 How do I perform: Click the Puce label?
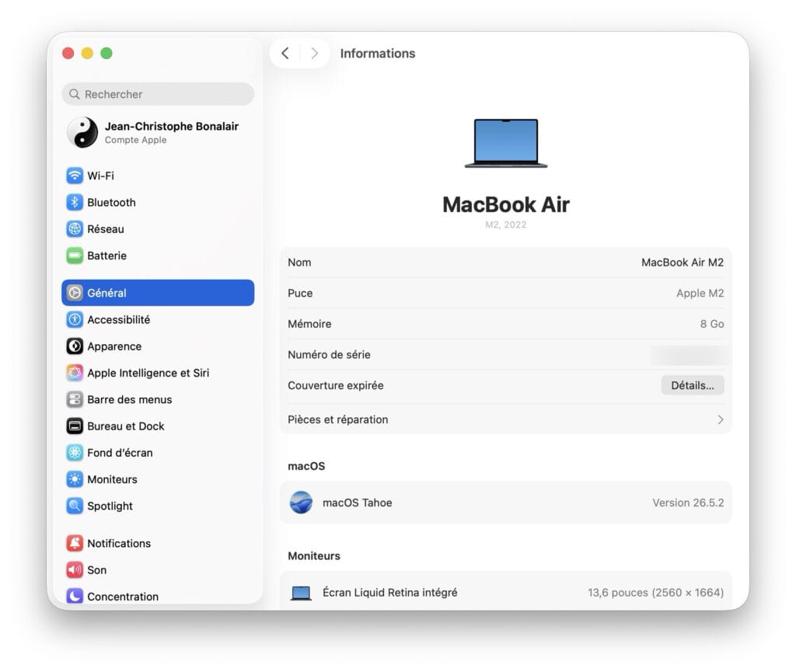(300, 293)
